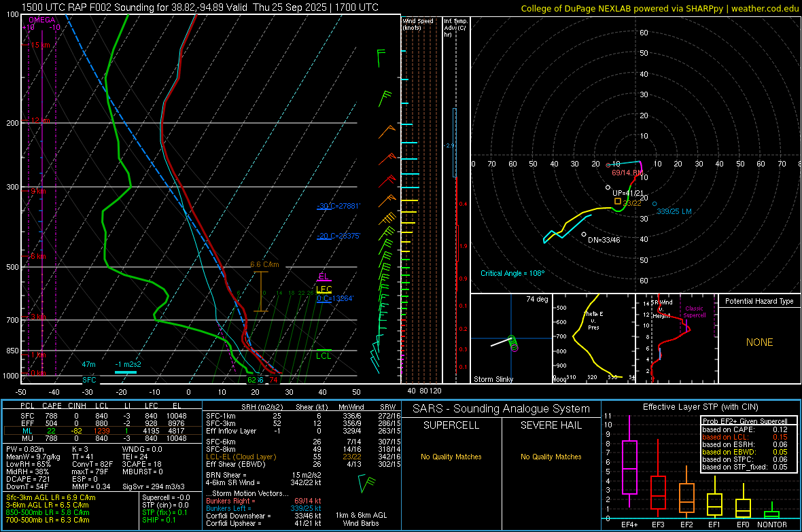Click No Quality Matches under SEVERE HAIL
Viewport: 802px width, 532px height.
pyautogui.click(x=551, y=457)
